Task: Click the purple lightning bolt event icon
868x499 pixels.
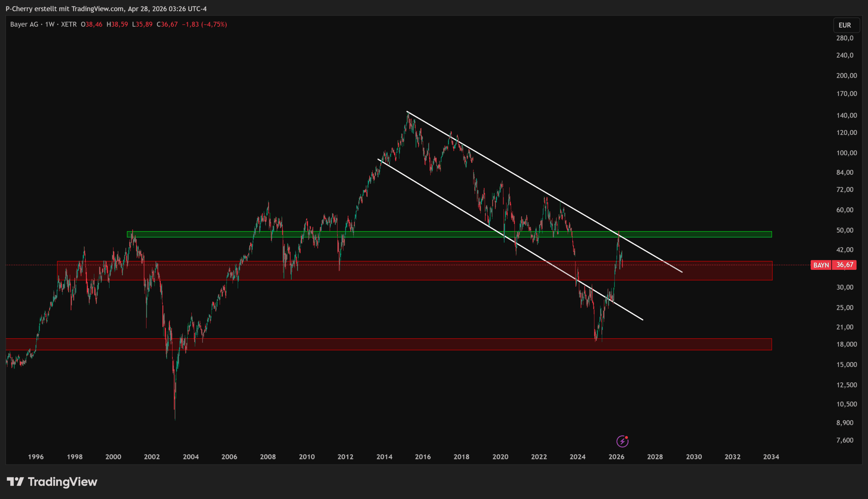Action: click(622, 441)
